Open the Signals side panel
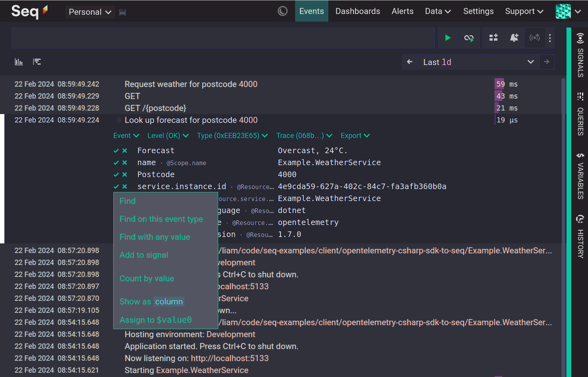Image resolution: width=588 pixels, height=377 pixels. pos(580,55)
